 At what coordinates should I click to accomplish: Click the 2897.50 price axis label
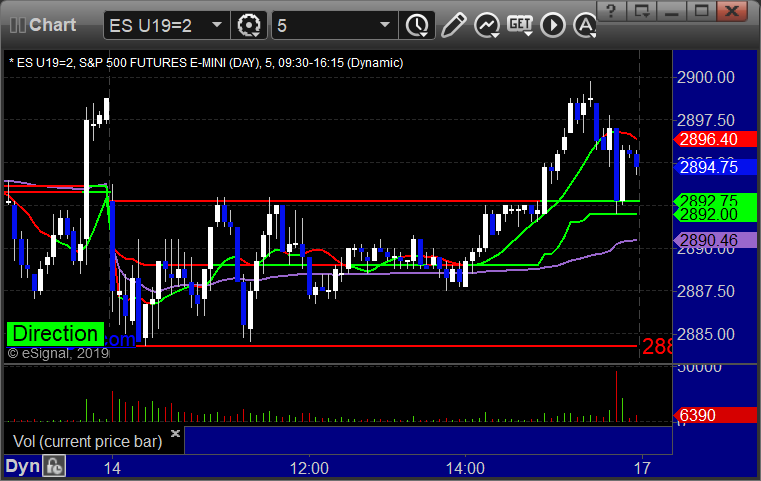tap(706, 120)
